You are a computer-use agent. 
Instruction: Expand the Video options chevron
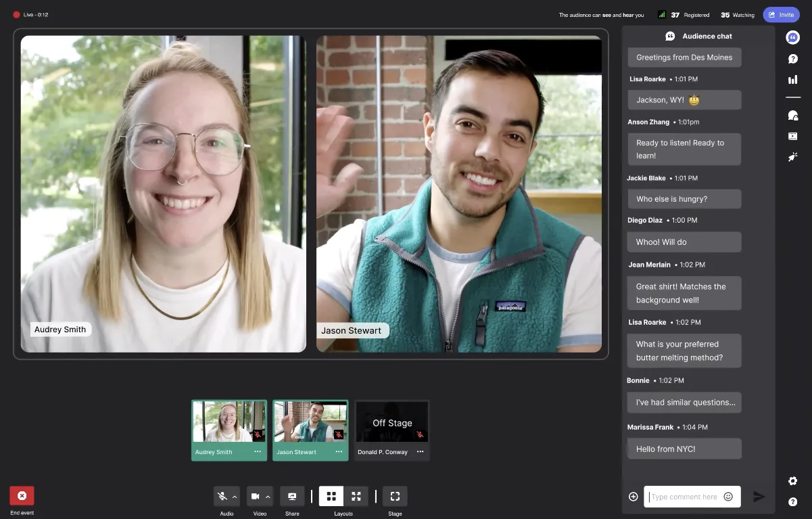pos(268,497)
